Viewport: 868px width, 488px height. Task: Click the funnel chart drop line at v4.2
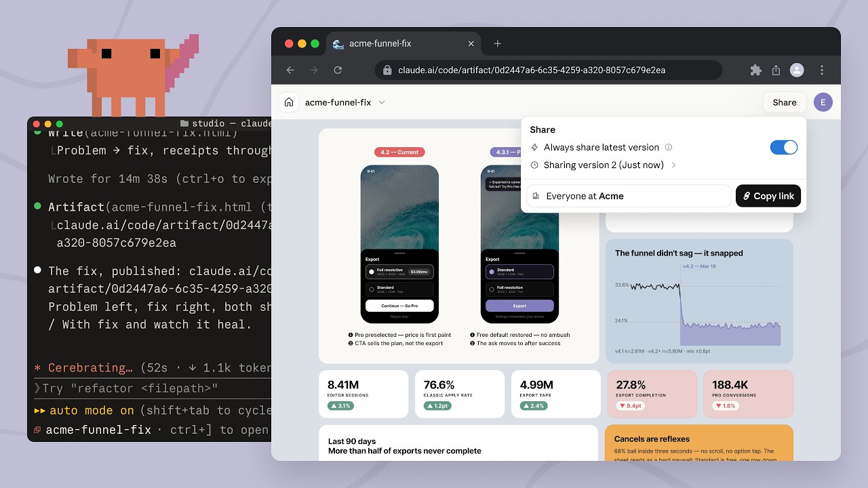(680, 305)
